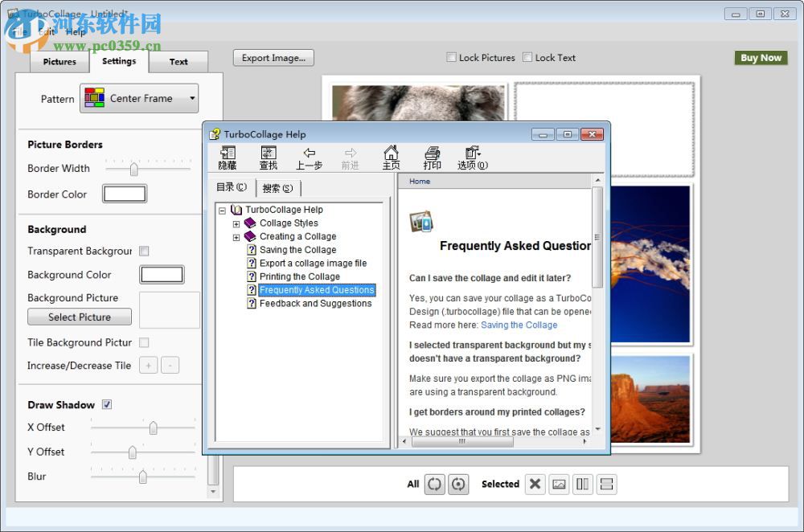Image resolution: width=804 pixels, height=532 pixels.
Task: Click the Export Image... button
Action: [273, 58]
